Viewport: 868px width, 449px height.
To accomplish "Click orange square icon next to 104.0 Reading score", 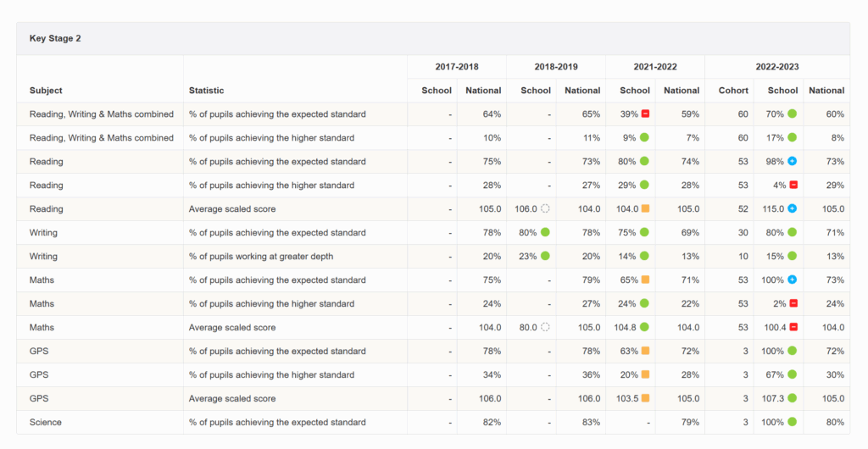I will pos(645,209).
